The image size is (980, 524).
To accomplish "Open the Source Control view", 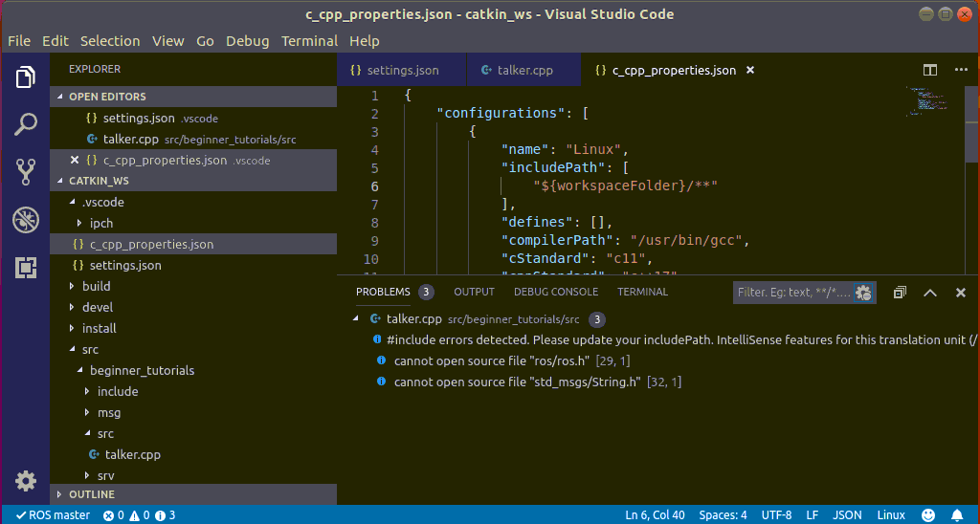I will [26, 172].
